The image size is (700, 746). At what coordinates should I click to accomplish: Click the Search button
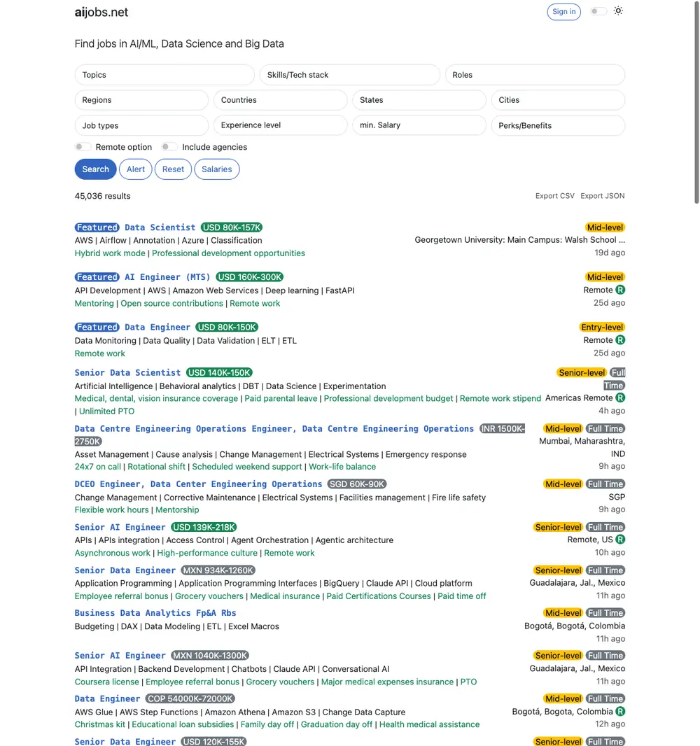click(95, 169)
